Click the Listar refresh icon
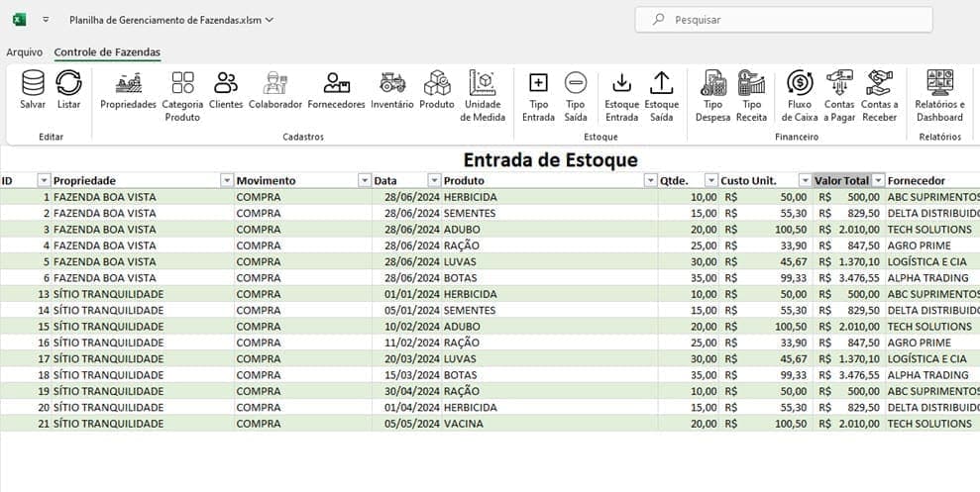This screenshot has width=980, height=492. pyautogui.click(x=68, y=82)
